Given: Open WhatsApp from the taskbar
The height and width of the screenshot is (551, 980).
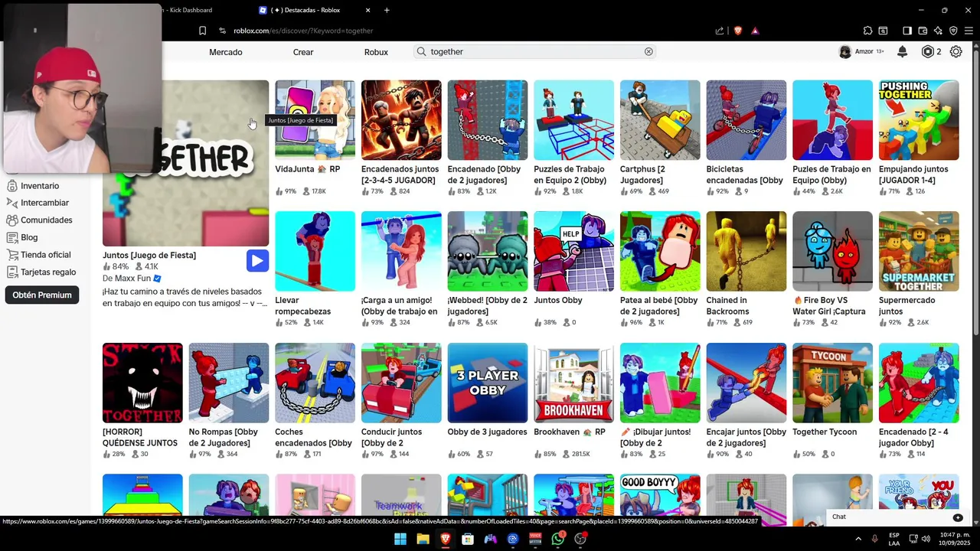Looking at the screenshot, I should pos(558,539).
